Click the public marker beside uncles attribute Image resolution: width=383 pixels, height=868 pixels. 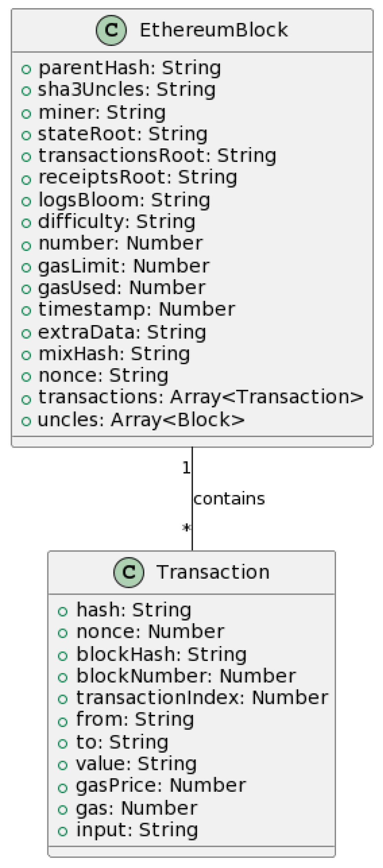click(x=26, y=421)
